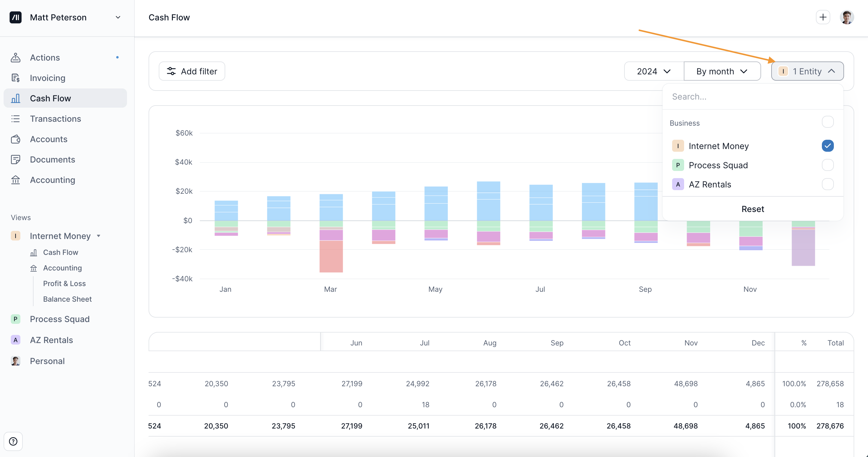The width and height of the screenshot is (868, 457).
Task: Switch to the Profit & Loss view
Action: tap(64, 283)
